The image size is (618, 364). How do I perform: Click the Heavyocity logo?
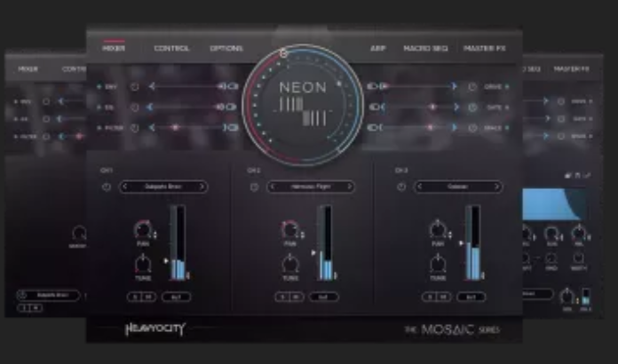[x=155, y=329]
